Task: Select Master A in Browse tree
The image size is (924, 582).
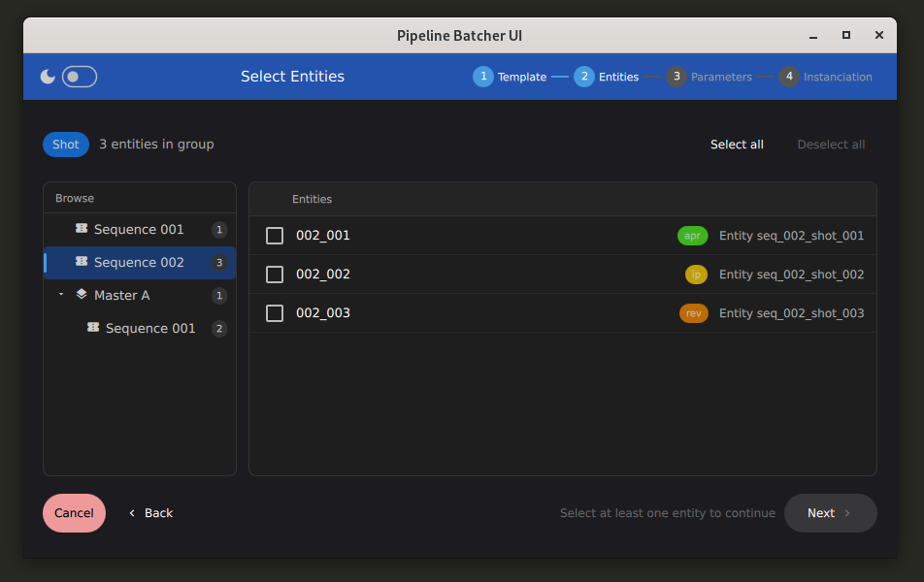Action: coord(140,295)
